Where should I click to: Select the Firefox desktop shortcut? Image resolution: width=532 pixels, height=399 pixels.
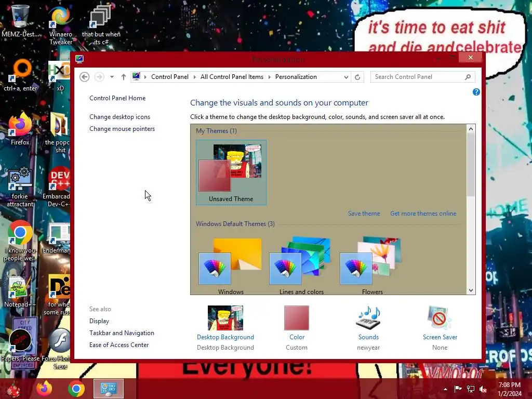point(20,129)
